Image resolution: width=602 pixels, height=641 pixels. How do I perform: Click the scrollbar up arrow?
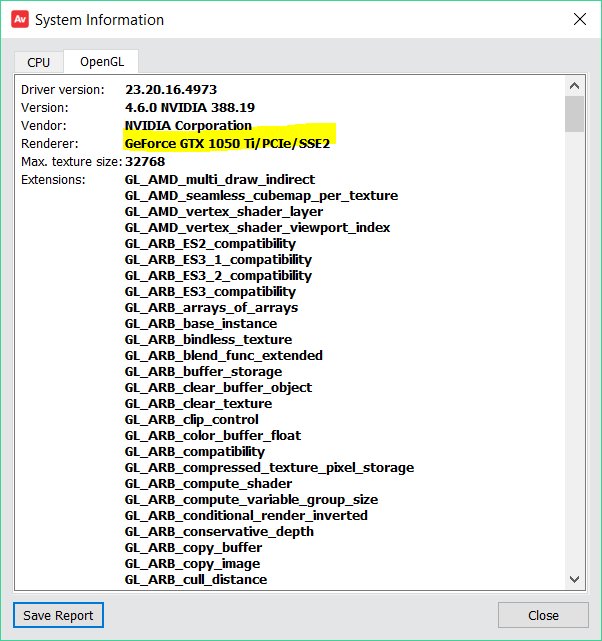pyautogui.click(x=574, y=86)
